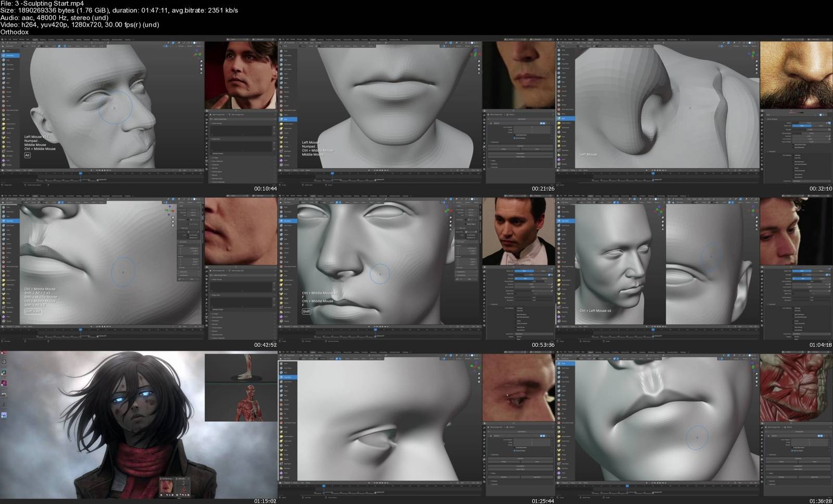Viewport: 833px width, 504px height.
Task: Toggle Topology auto-masking checkbox in 01:04:18 frame
Action: pos(793,308)
